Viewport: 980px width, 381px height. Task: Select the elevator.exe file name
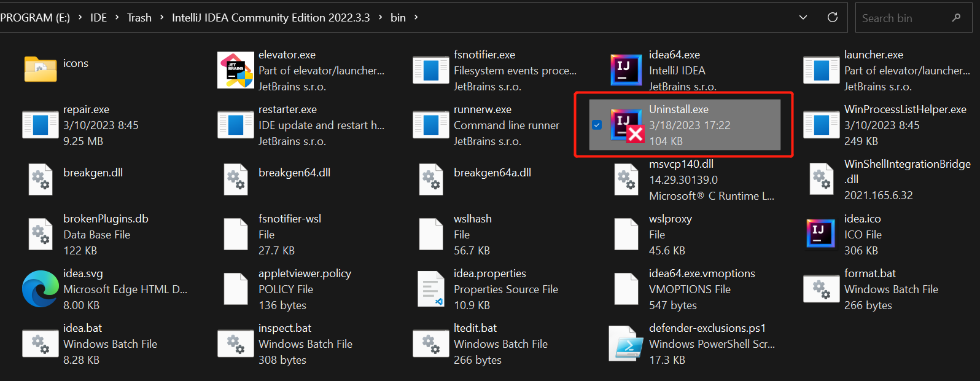(x=287, y=55)
